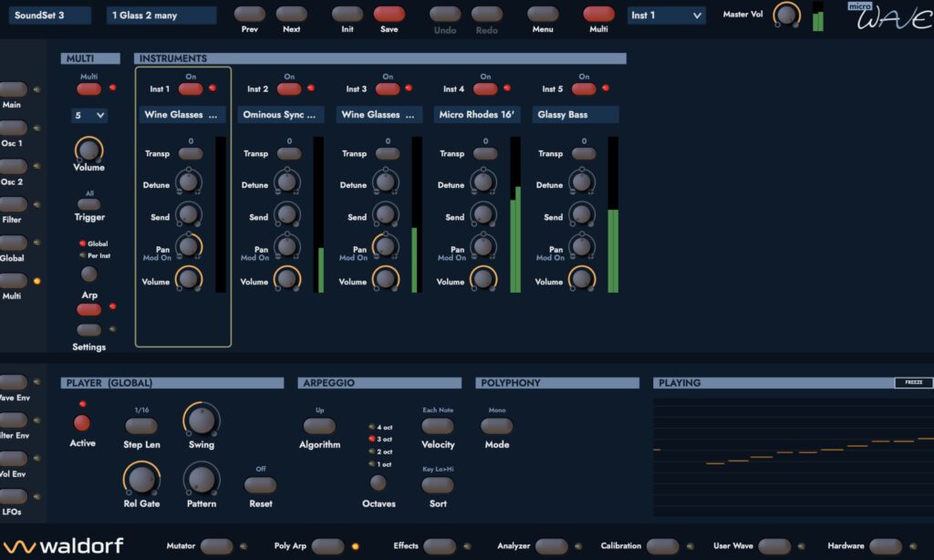The width and height of the screenshot is (934, 560).
Task: Click the red Save button
Action: click(x=389, y=14)
